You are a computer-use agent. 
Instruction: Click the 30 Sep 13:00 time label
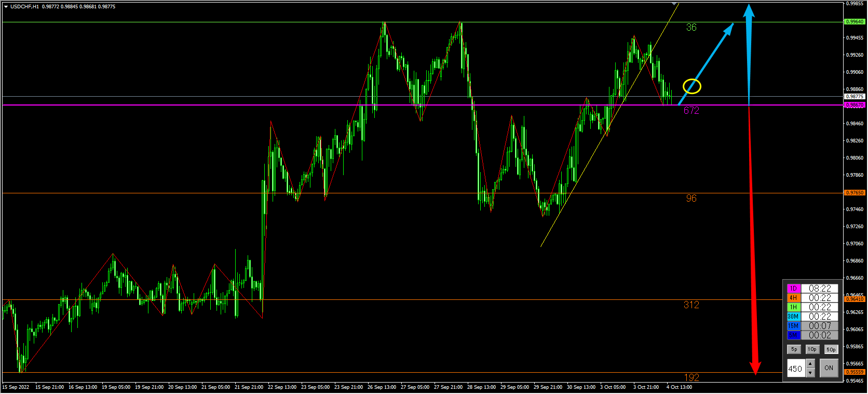pyautogui.click(x=581, y=387)
